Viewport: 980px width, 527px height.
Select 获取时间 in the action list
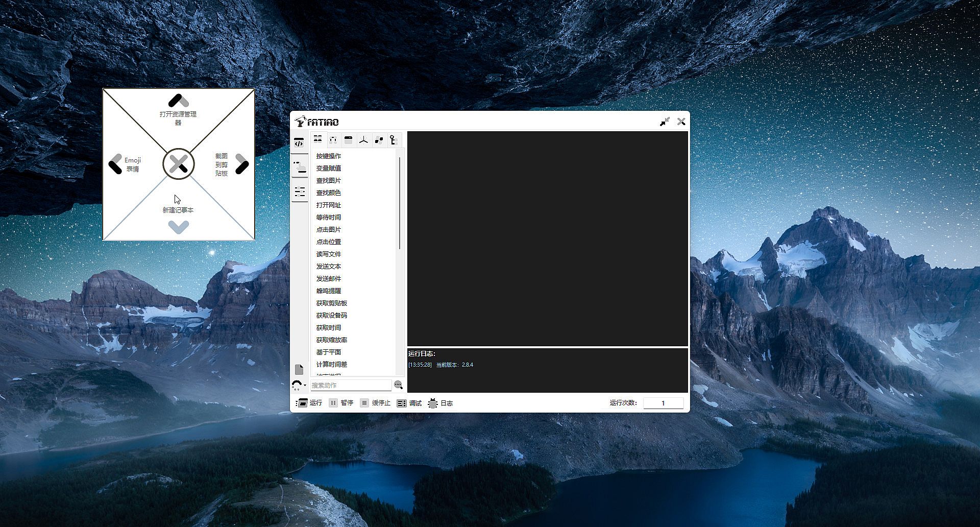pyautogui.click(x=328, y=328)
